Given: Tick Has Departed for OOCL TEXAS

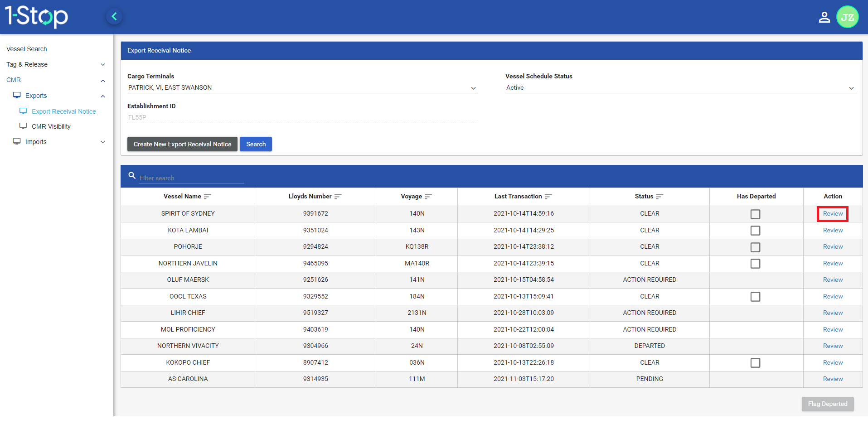Looking at the screenshot, I should 755,297.
